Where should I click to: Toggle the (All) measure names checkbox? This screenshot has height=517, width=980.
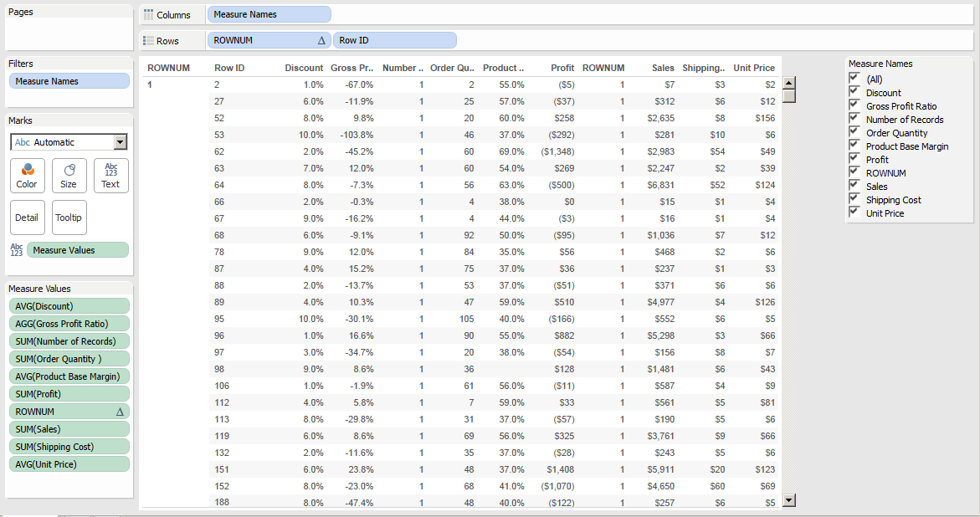[x=854, y=78]
